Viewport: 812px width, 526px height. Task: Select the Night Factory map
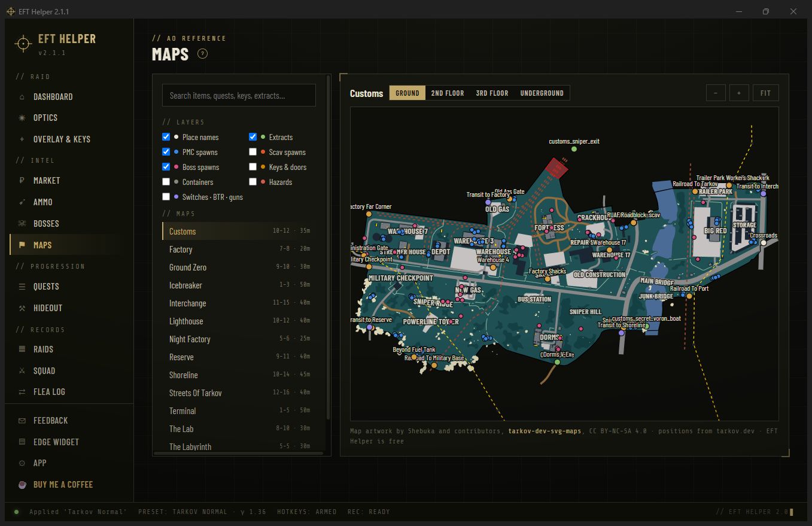click(x=240, y=339)
